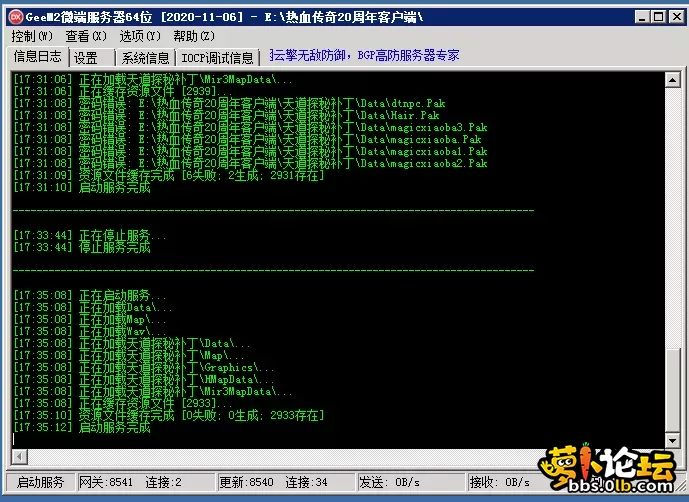
Task: Click the 正在加载Wav\ log line
Action: [90, 331]
